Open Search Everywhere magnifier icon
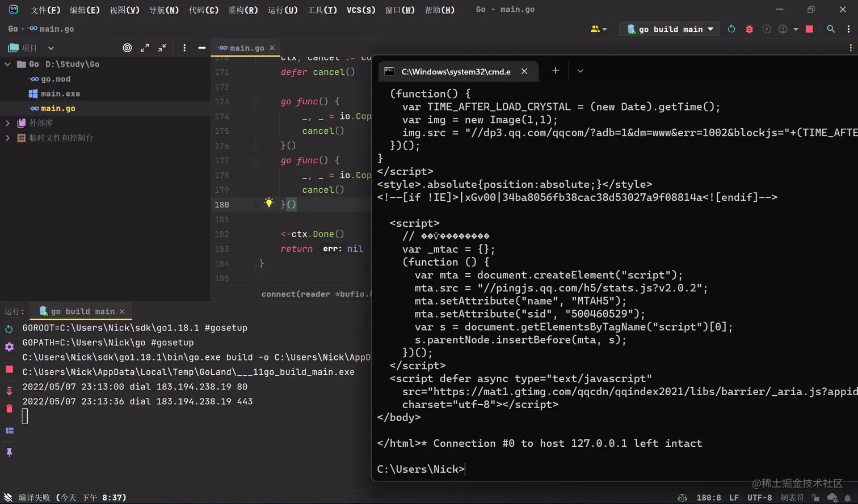858x504 pixels. tap(831, 29)
